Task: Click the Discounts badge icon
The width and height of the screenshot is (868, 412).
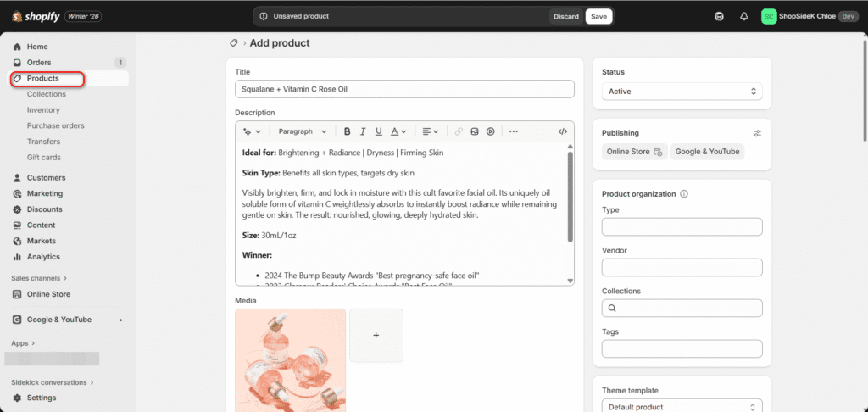Action: tap(17, 209)
